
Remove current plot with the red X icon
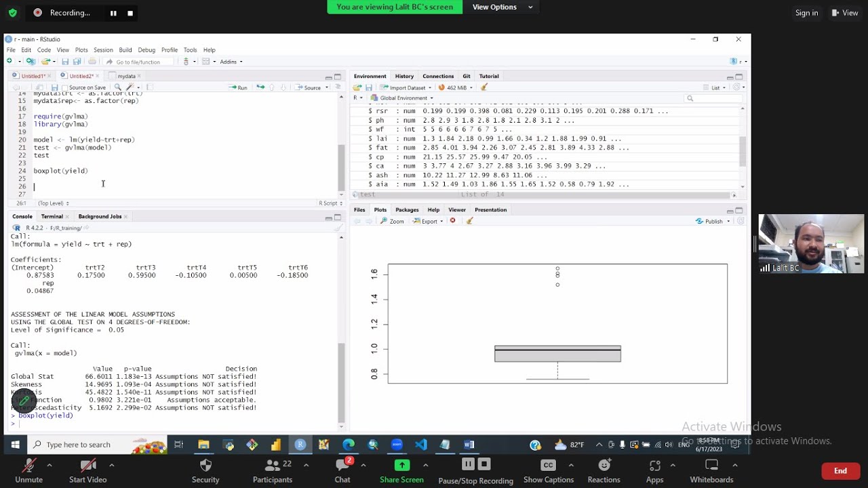[452, 221]
